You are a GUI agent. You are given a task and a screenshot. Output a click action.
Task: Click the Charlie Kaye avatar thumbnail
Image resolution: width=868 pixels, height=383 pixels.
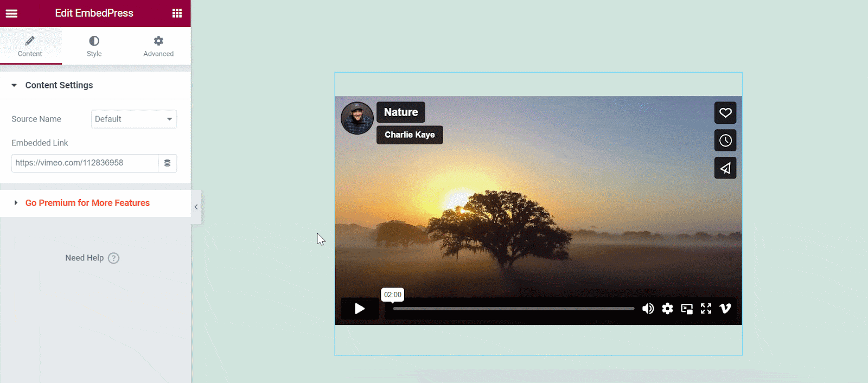pyautogui.click(x=357, y=118)
